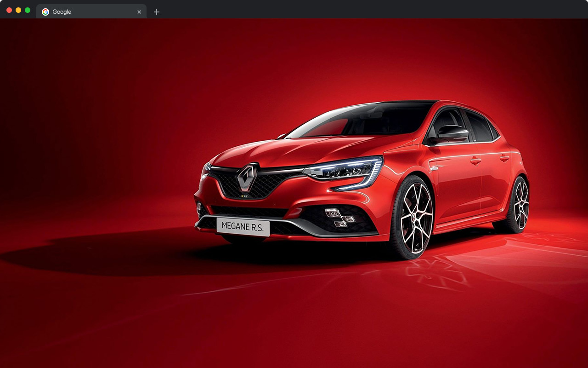Open a new tab with the plus button

point(157,12)
